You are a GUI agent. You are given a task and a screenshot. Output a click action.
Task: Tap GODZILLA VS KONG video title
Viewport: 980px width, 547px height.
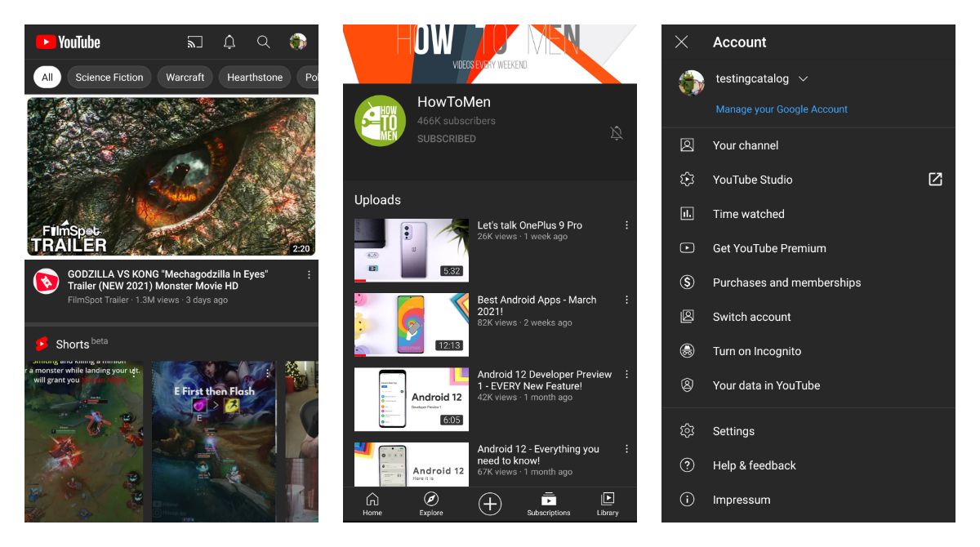pos(167,280)
